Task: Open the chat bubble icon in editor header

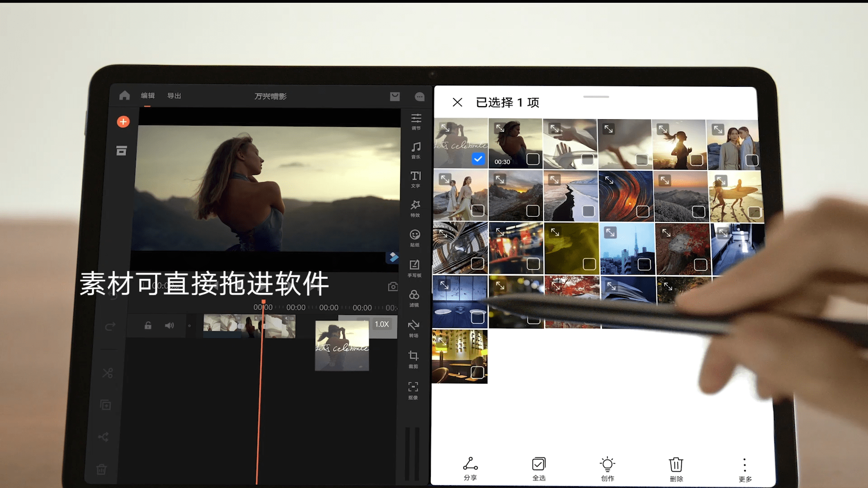Action: [x=420, y=97]
